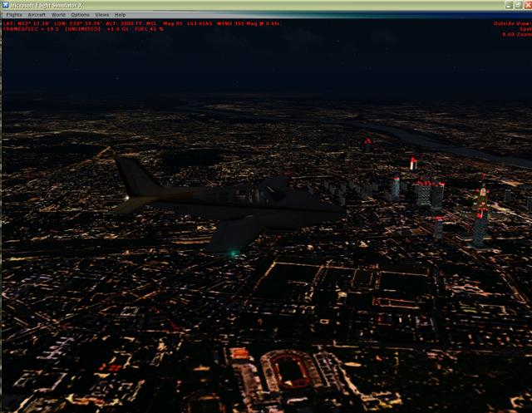Image resolution: width=532 pixels, height=413 pixels.
Task: Close the Flight Simulator window
Action: (529, 5)
